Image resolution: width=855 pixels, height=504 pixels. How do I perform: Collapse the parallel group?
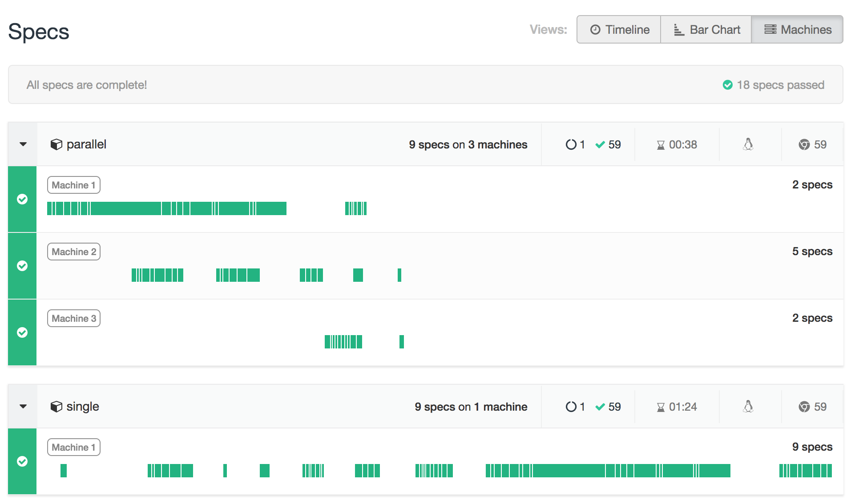(x=23, y=144)
